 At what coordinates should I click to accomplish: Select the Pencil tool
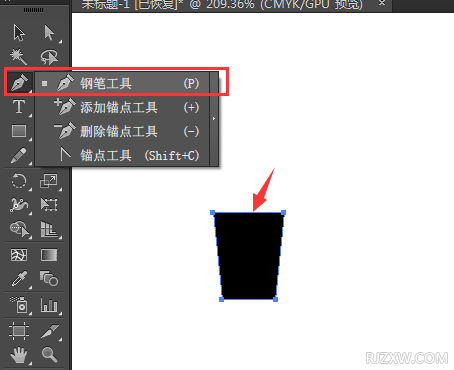click(x=19, y=155)
